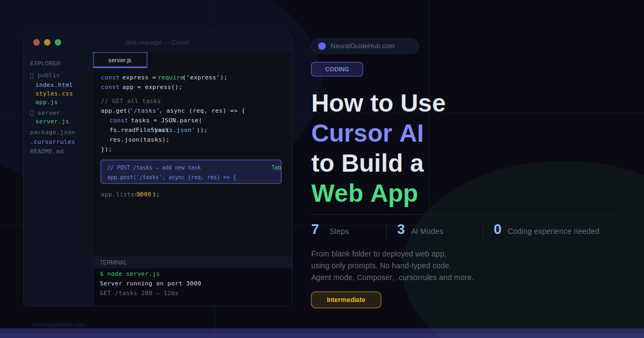The height and width of the screenshot is (338, 644).
Task: Click the server folder icon in Explorer
Action: click(32, 113)
